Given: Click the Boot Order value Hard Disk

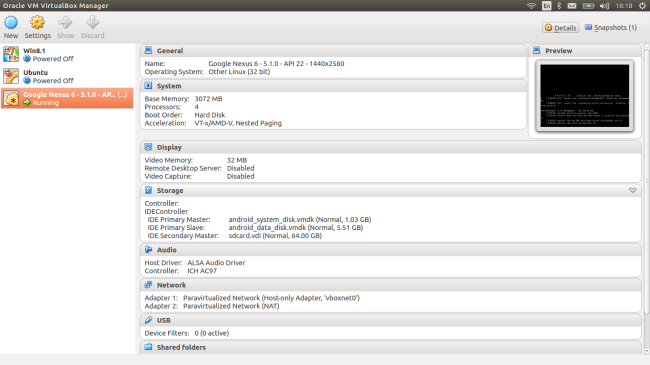Looking at the screenshot, I should click(x=210, y=115).
